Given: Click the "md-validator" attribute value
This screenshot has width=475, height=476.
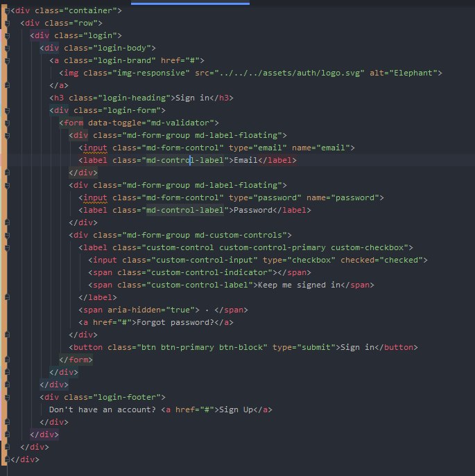Looking at the screenshot, I should [x=180, y=123].
